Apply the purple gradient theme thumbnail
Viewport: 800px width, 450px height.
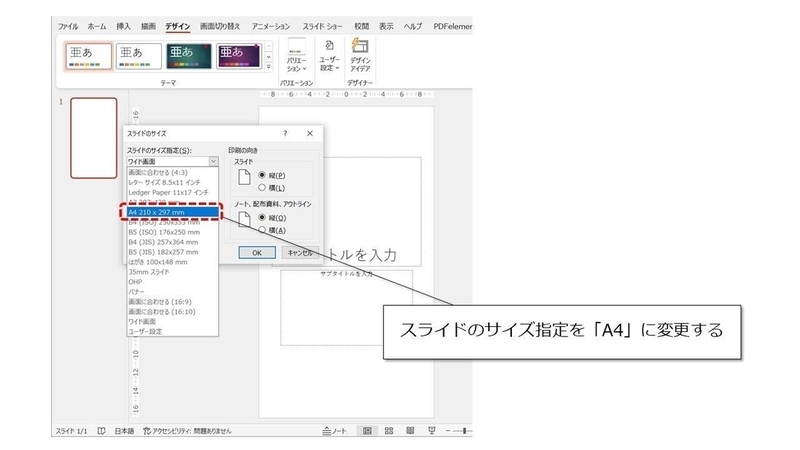click(x=239, y=56)
